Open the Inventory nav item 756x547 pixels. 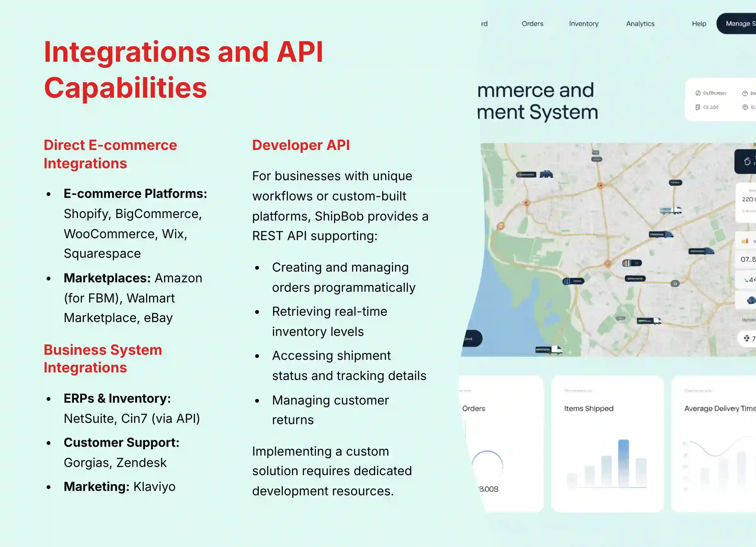coord(584,24)
